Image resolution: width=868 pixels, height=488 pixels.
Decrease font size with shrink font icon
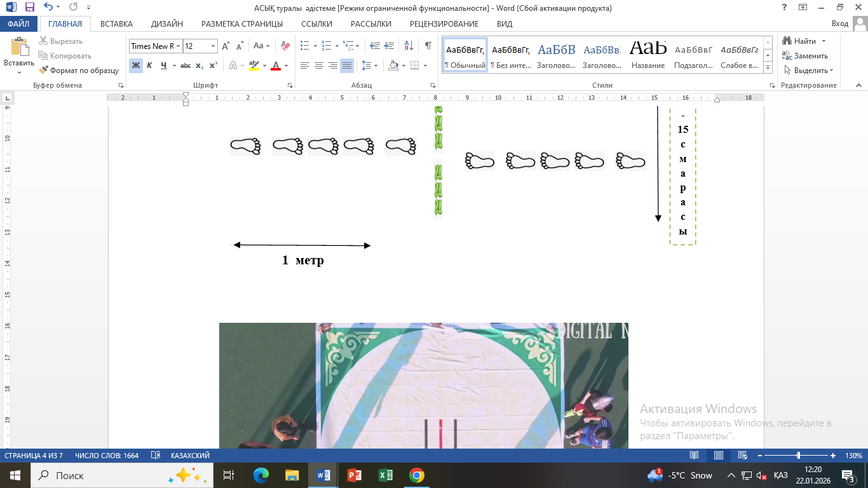point(240,46)
